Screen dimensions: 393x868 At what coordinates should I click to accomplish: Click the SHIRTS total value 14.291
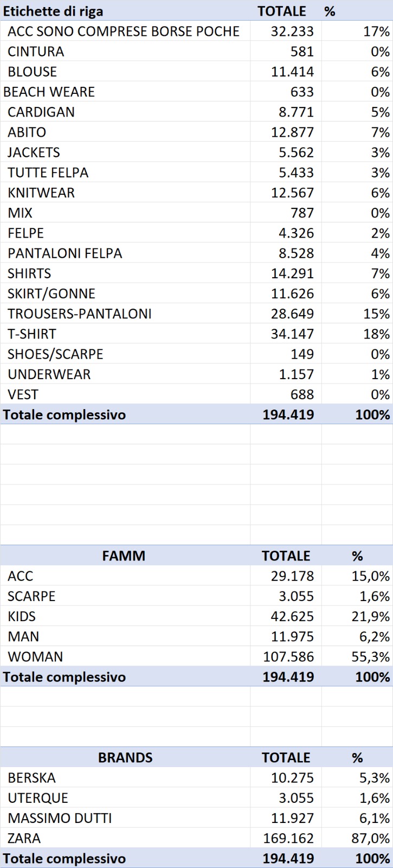(292, 273)
